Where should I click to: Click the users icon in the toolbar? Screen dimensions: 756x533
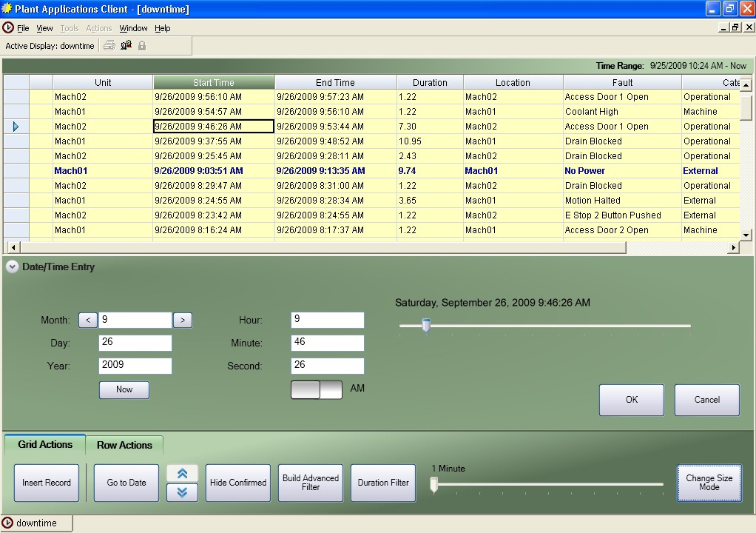(126, 45)
